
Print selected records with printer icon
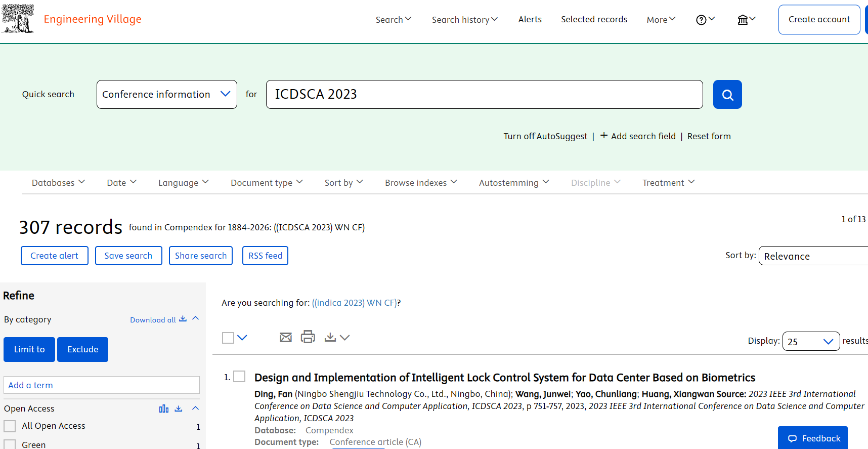(308, 337)
